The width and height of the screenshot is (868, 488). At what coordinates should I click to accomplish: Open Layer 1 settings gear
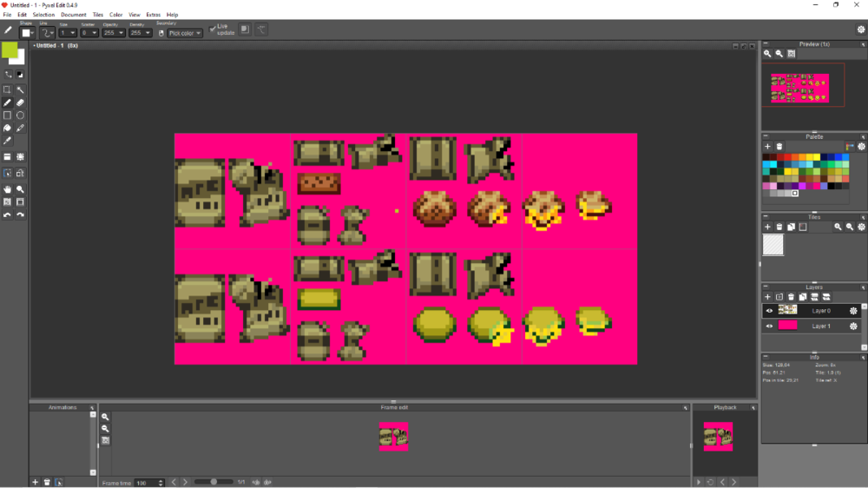[x=853, y=326]
